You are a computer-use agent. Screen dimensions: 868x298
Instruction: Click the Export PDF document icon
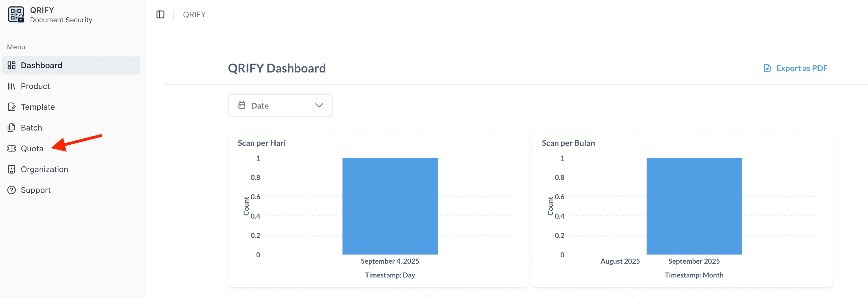tap(767, 68)
